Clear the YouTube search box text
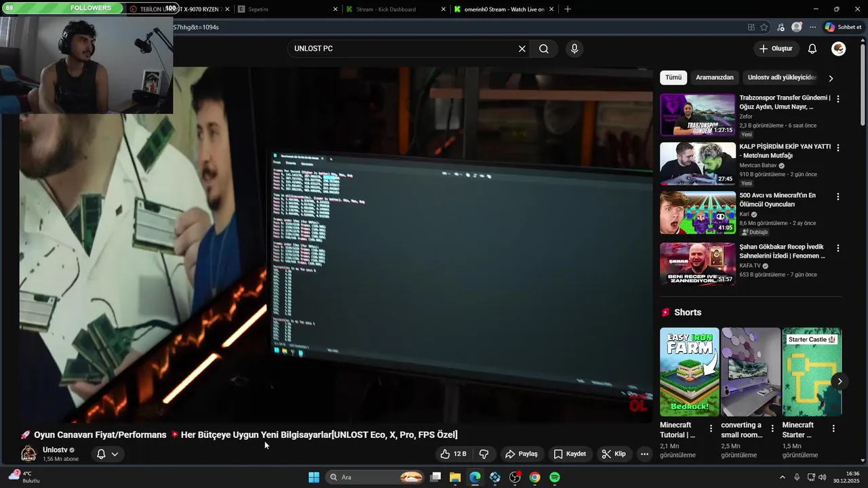Screen dimensions: 868x488 point(522,49)
